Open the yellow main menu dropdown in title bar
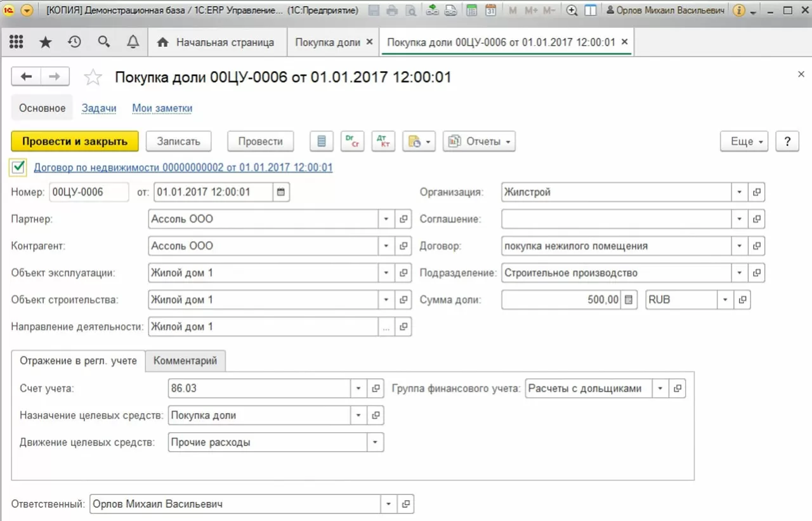The image size is (812, 521). (27, 10)
